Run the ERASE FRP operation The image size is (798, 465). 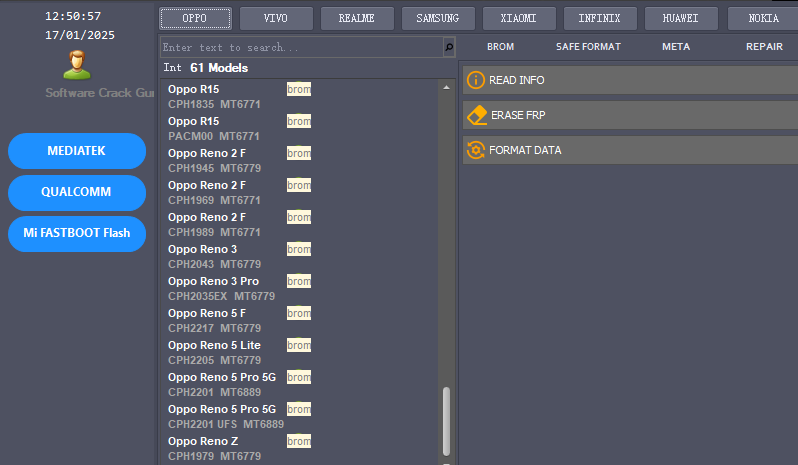(x=630, y=115)
